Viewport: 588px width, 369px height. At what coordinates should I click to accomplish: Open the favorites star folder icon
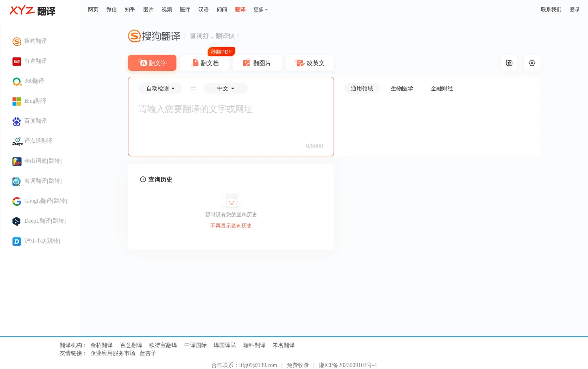point(509,63)
